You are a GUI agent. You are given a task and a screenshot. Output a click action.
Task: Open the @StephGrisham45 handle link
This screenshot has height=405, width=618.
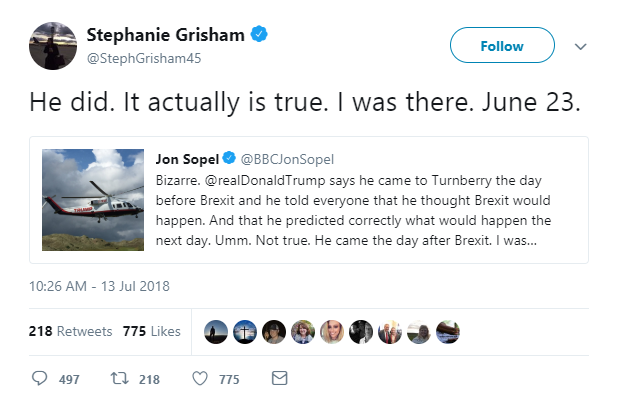(144, 58)
